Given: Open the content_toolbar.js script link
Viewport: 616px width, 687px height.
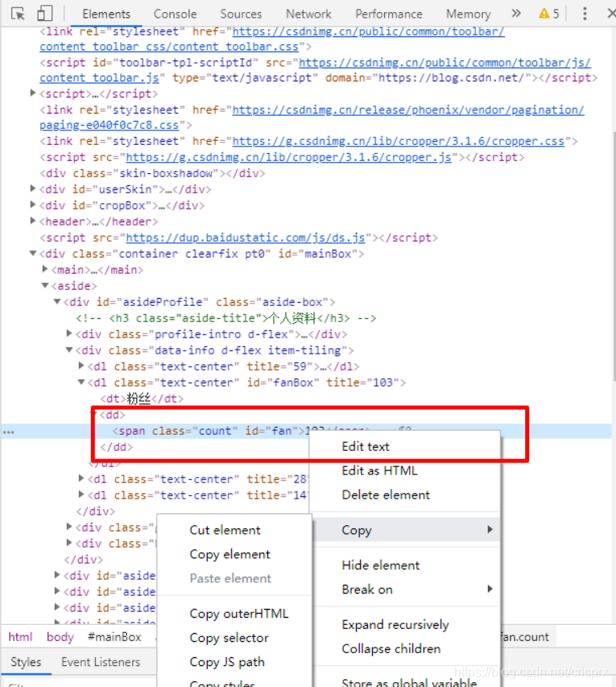Looking at the screenshot, I should 100,77.
